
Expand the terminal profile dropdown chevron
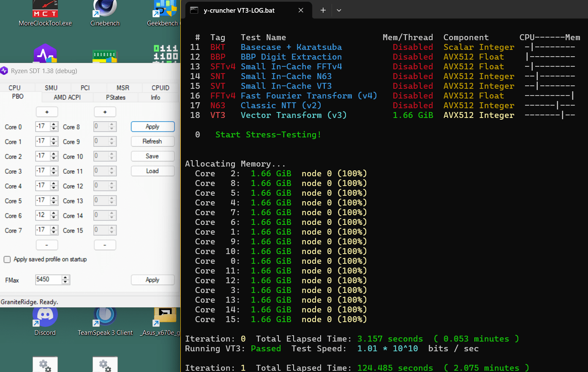339,10
